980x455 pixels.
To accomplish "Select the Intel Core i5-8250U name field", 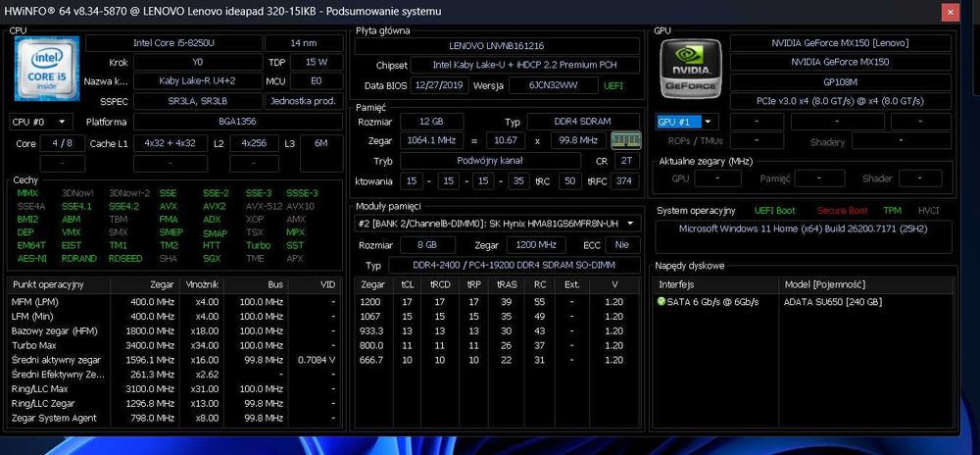I will click(x=173, y=43).
